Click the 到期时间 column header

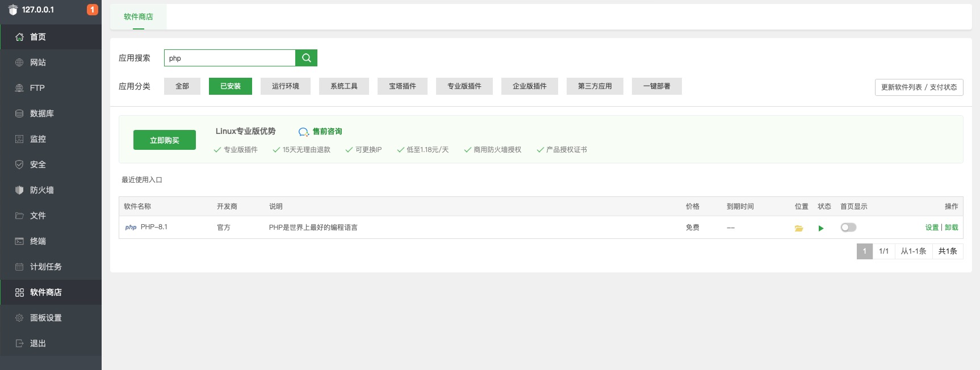(740, 207)
